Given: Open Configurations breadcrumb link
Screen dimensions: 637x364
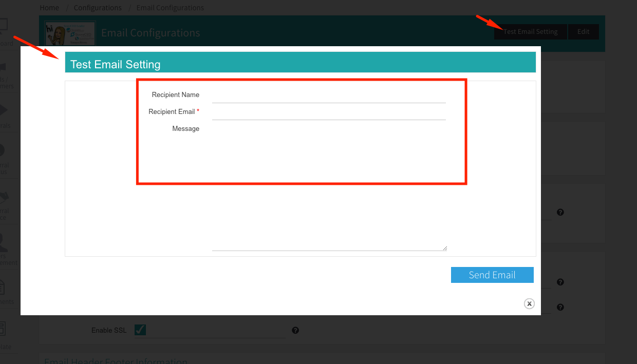Looking at the screenshot, I should click(98, 8).
